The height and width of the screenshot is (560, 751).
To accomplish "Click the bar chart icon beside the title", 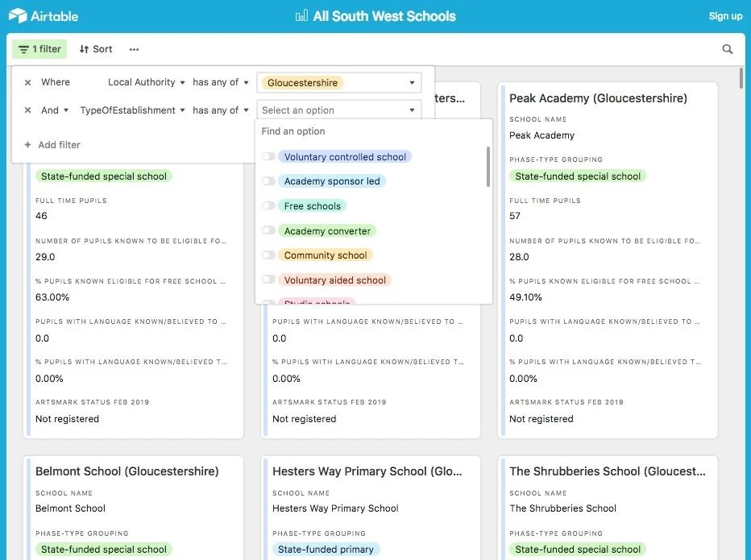I will tap(301, 16).
